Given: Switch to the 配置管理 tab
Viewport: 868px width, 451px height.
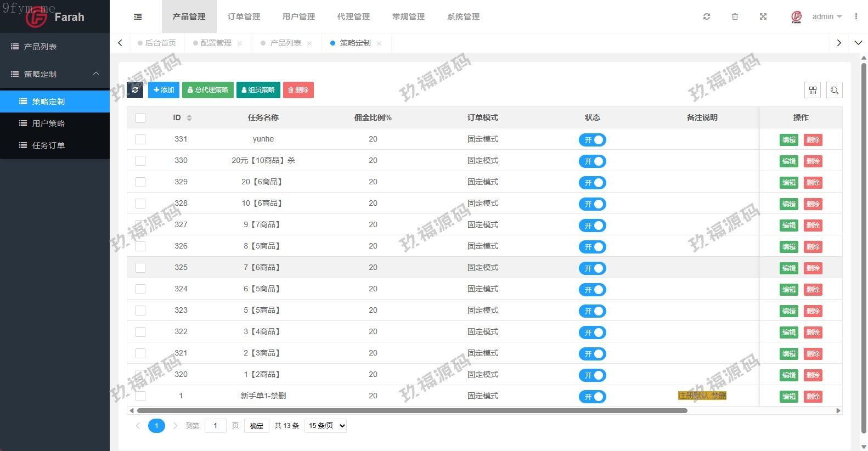Looking at the screenshot, I should pos(216,43).
